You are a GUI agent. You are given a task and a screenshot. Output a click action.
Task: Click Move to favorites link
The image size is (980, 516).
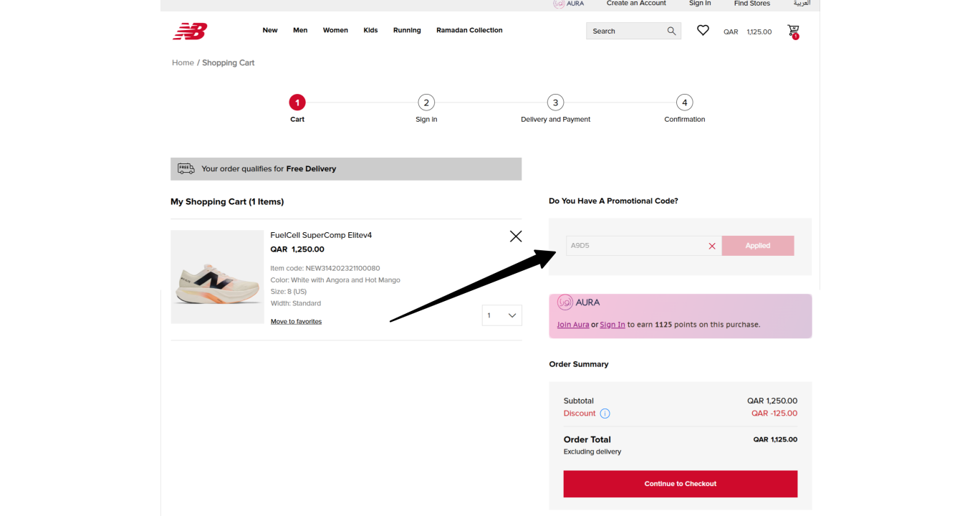pos(296,322)
